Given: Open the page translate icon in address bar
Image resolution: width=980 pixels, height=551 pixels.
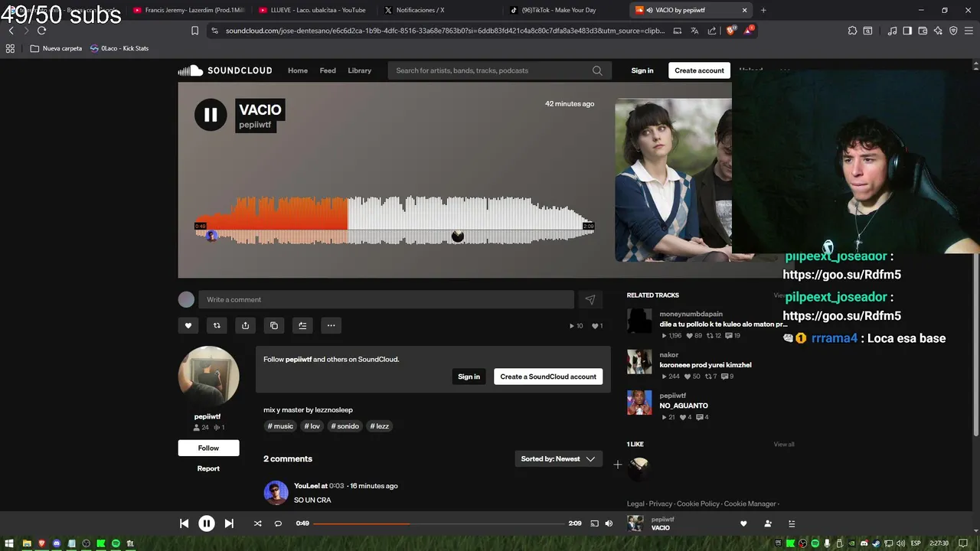Looking at the screenshot, I should point(694,31).
